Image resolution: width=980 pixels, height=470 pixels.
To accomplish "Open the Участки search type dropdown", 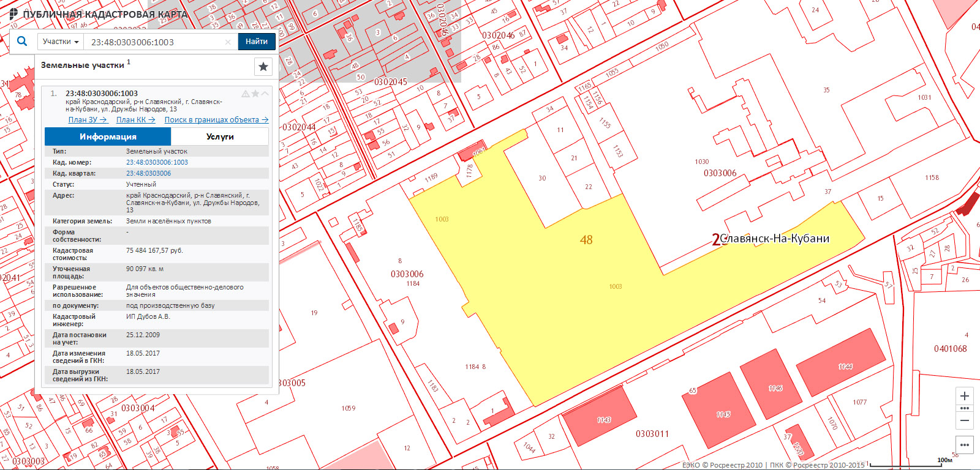I will [x=61, y=42].
